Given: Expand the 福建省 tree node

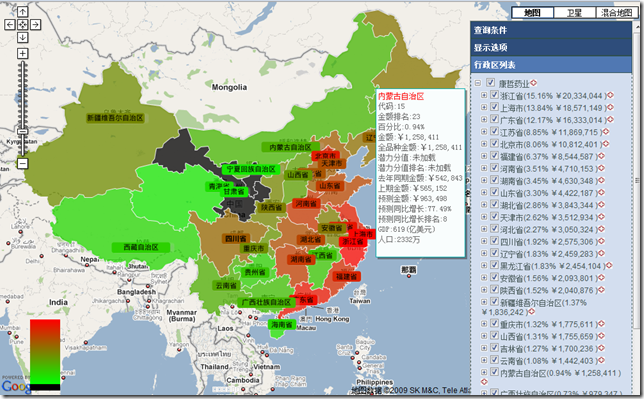Looking at the screenshot, I should click(484, 156).
